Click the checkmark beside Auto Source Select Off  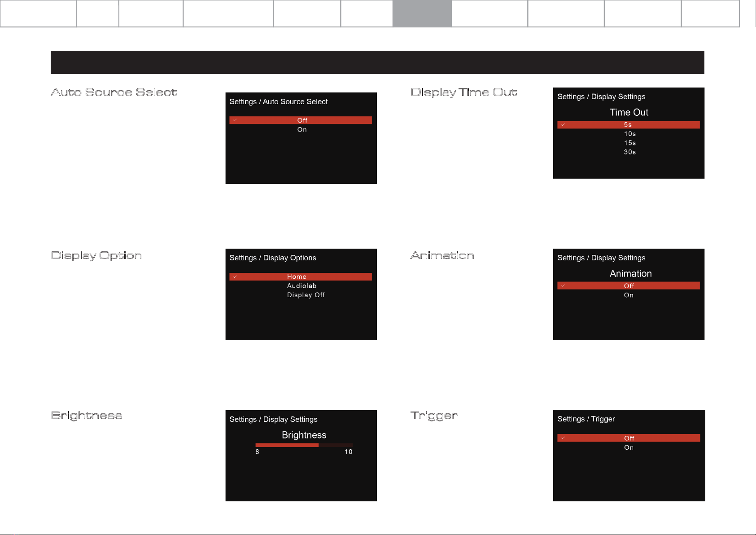tap(235, 120)
